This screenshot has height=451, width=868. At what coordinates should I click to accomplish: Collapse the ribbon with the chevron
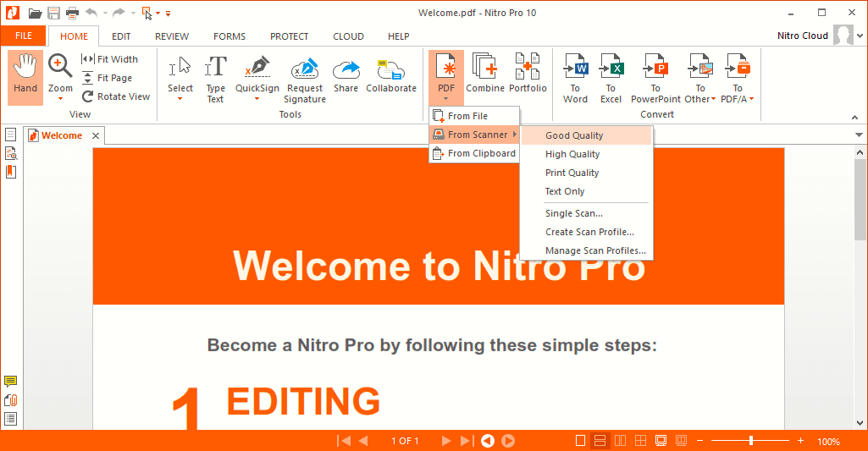[854, 118]
